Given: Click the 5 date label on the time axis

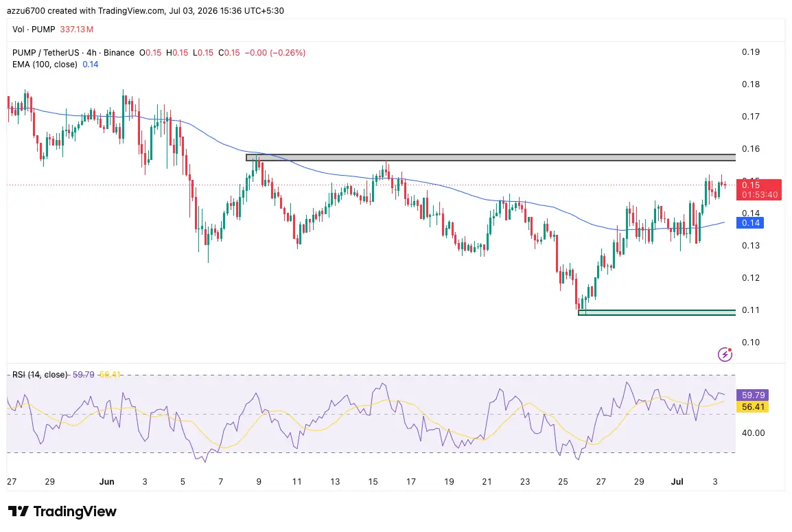Looking at the screenshot, I should pos(183,481).
